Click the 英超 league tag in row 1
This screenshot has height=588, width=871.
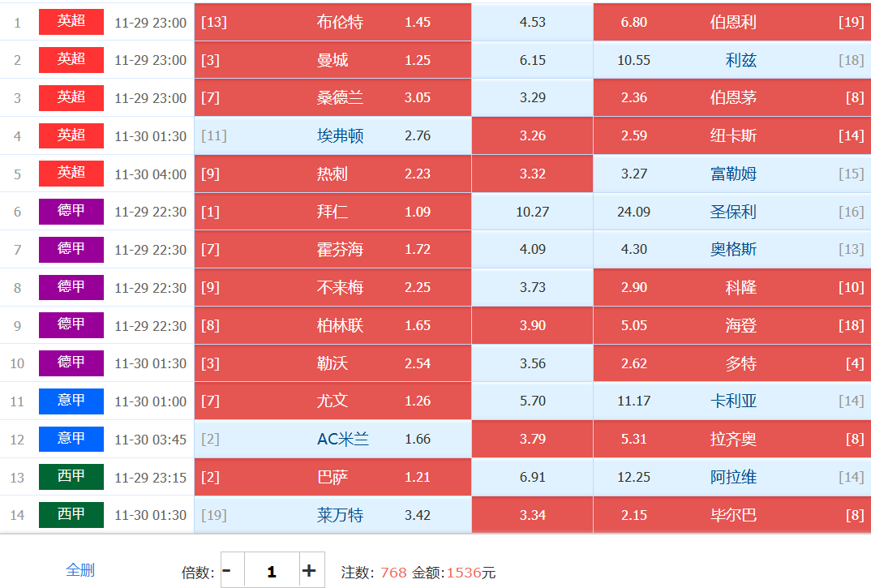71,22
